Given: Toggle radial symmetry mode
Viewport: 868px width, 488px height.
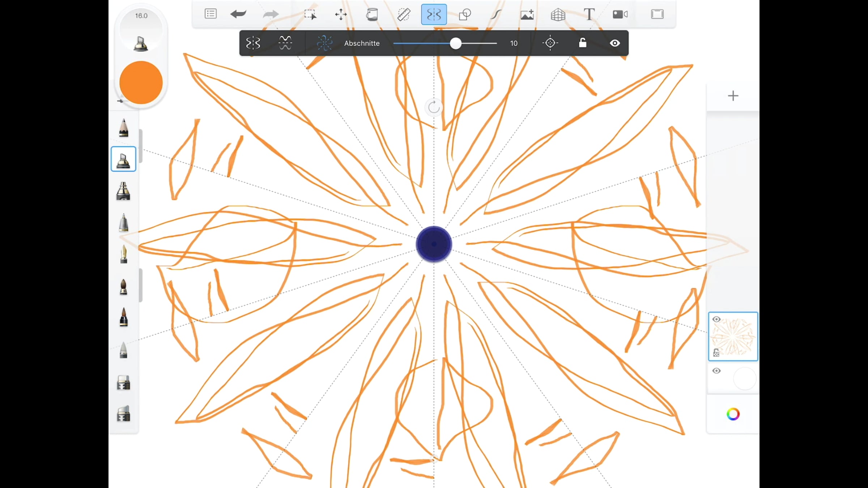Looking at the screenshot, I should (324, 43).
